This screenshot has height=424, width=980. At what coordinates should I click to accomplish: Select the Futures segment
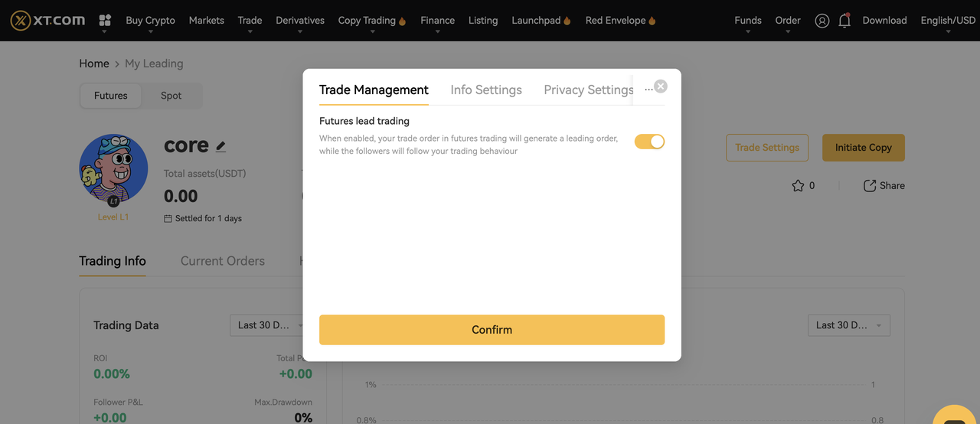111,96
